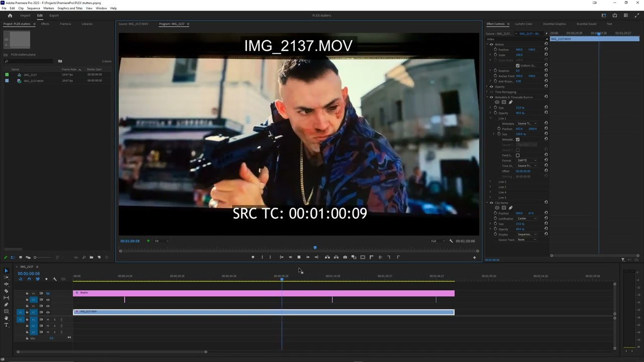Select the Ripple Edit tool
Screen dimensions: 644x362
[6, 284]
